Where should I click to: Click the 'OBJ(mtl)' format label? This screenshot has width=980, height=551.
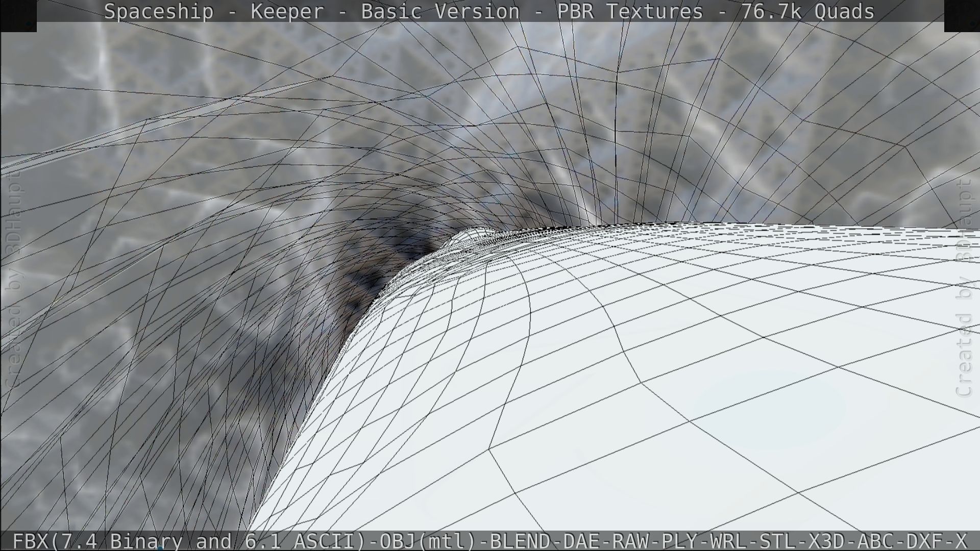pos(428,541)
